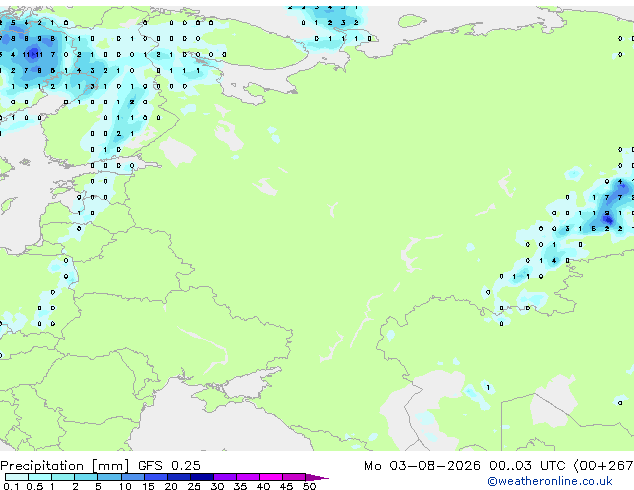Screen dimensions: 634x490
Task: Click the 15–20 mm legend swatch
Action: (156, 477)
